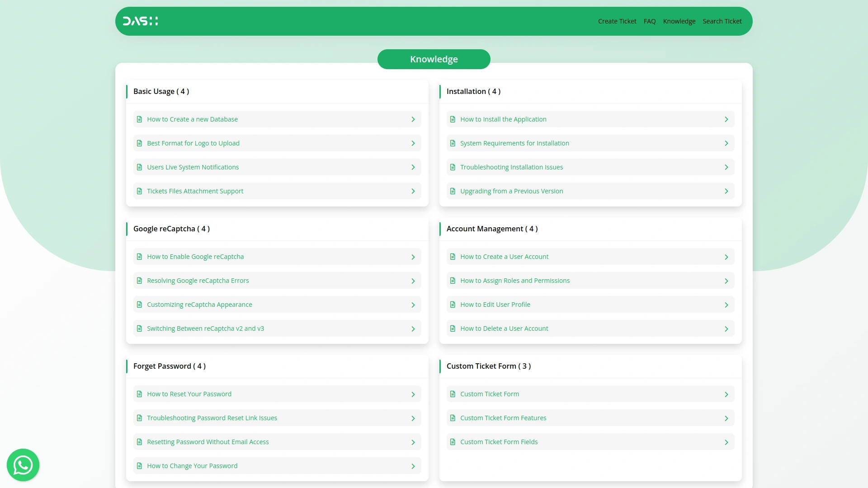Expand chevron on Troubleshooting Installation Issues
This screenshot has width=868, height=488.
[726, 167]
